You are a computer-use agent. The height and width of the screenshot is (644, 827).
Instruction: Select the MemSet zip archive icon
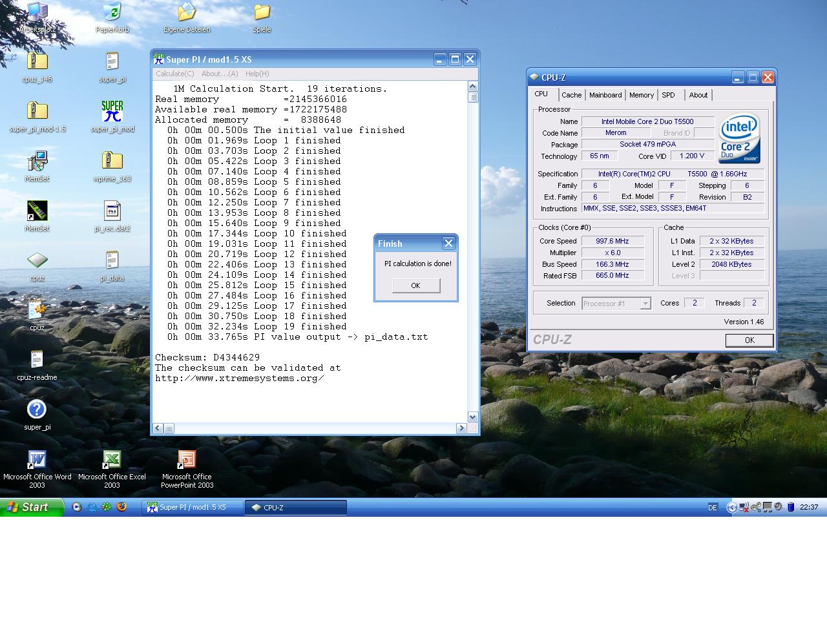[37, 161]
